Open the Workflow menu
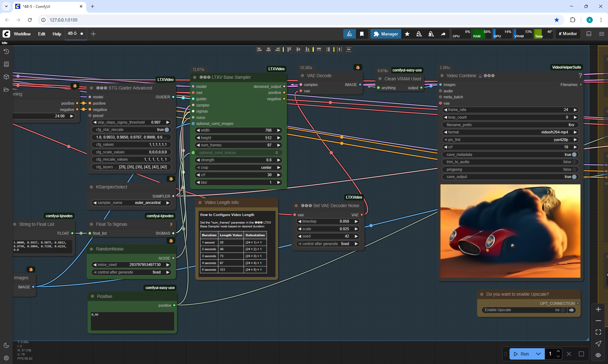This screenshot has width=608, height=364. [x=22, y=34]
